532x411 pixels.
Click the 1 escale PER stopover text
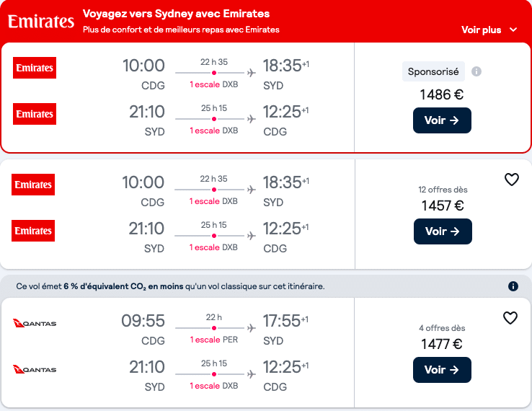point(214,340)
